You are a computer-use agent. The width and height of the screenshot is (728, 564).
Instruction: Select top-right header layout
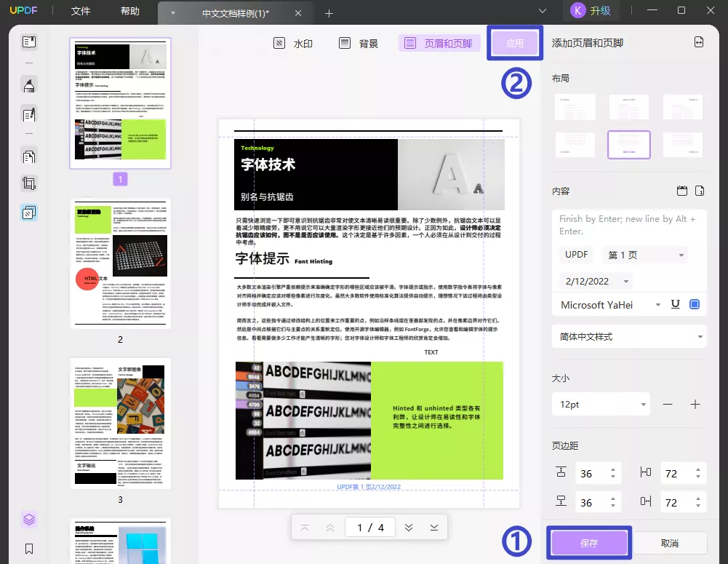point(682,107)
